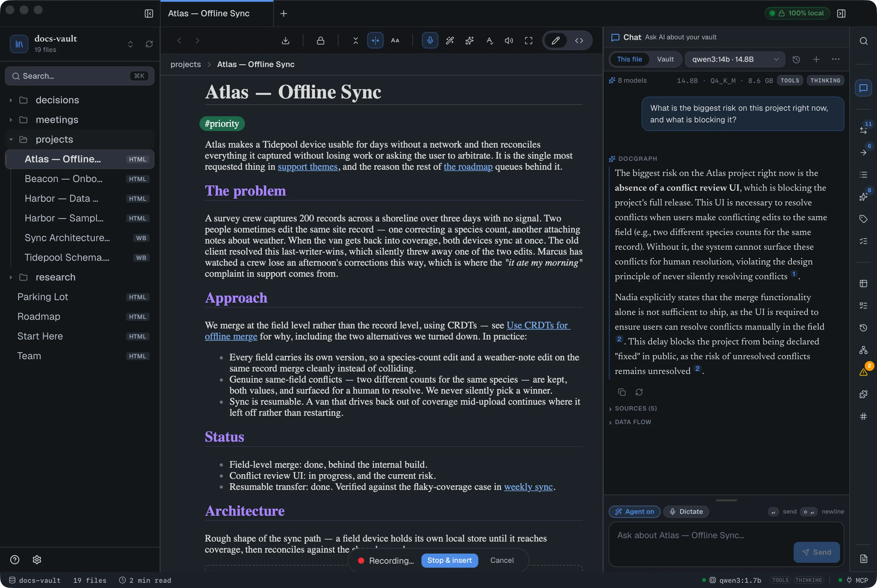Open chat history clock icon

coord(796,59)
